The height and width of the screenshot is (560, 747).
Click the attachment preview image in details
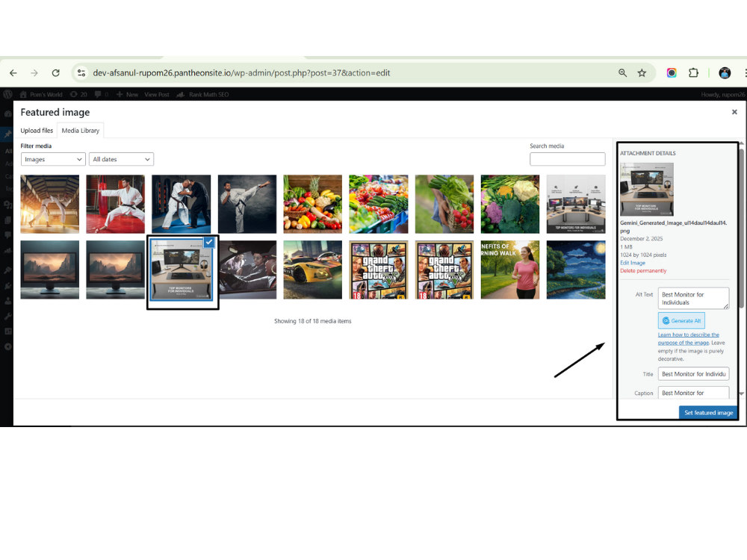pyautogui.click(x=646, y=190)
